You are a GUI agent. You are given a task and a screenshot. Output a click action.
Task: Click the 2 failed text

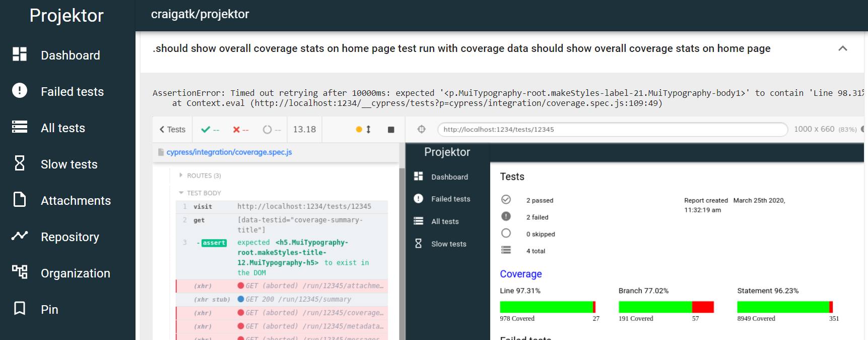pyautogui.click(x=538, y=217)
